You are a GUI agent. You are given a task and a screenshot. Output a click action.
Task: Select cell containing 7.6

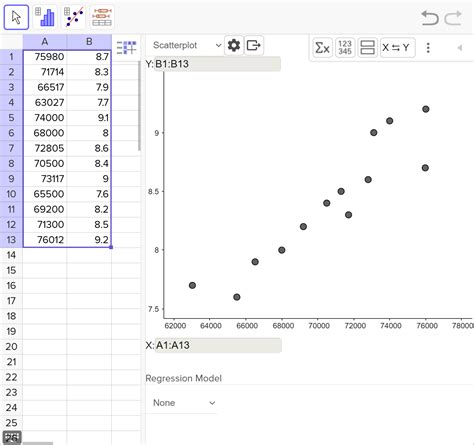89,194
